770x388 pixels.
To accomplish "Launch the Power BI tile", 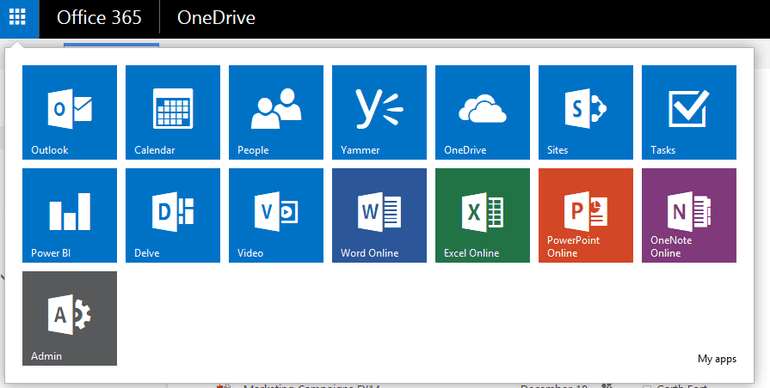I will [x=70, y=216].
